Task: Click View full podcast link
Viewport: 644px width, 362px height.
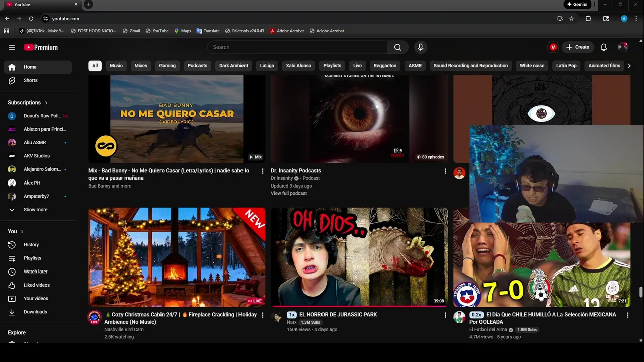Action: click(289, 193)
